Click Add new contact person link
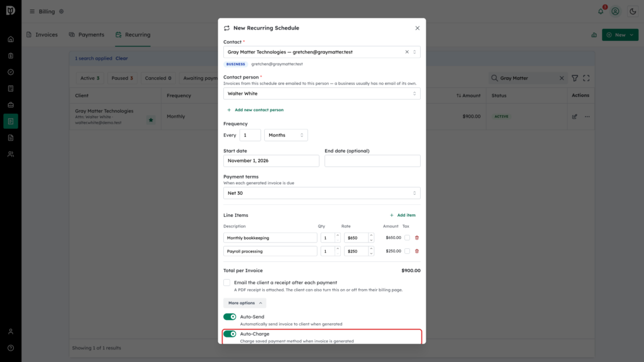644x362 pixels. pyautogui.click(x=255, y=110)
